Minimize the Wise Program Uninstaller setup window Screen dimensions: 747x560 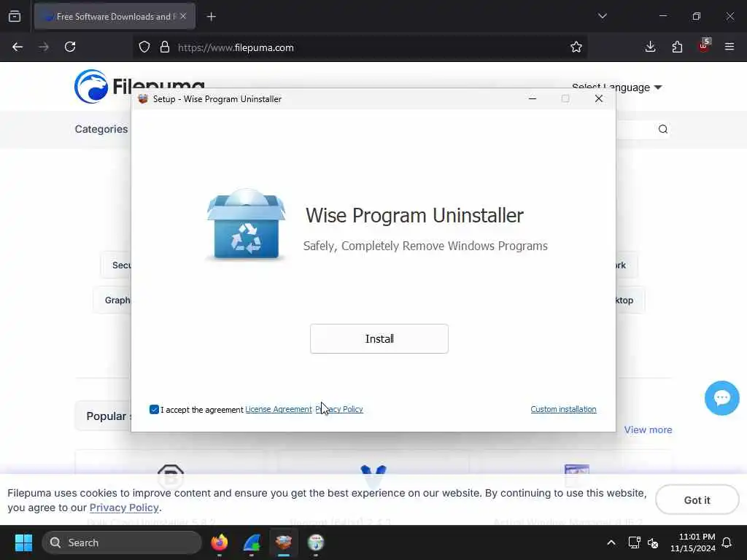533,98
